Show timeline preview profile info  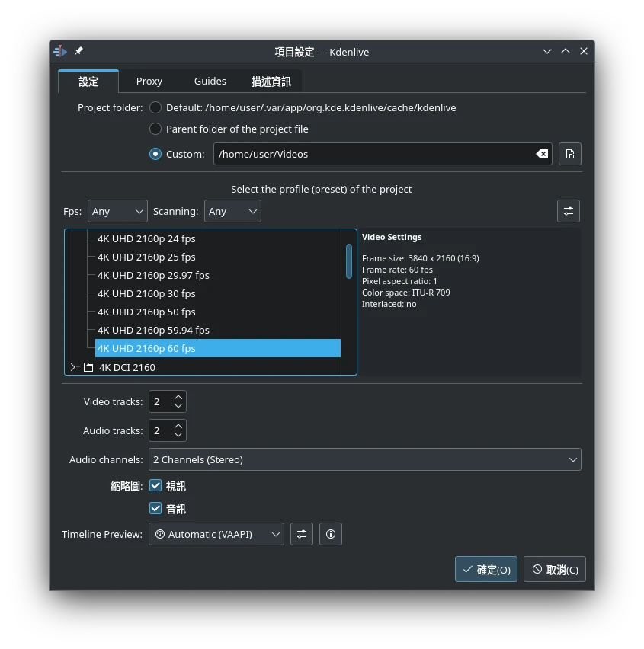click(x=331, y=534)
